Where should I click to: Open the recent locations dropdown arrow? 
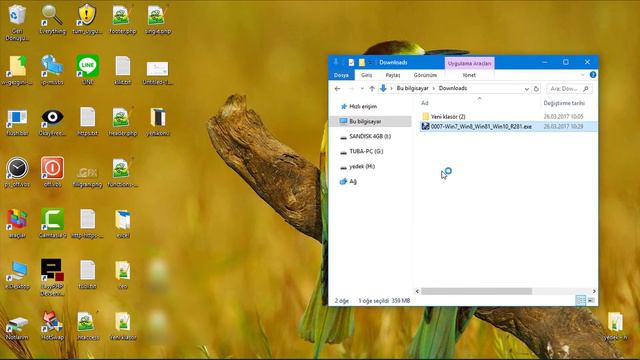pyautogui.click(x=362, y=89)
